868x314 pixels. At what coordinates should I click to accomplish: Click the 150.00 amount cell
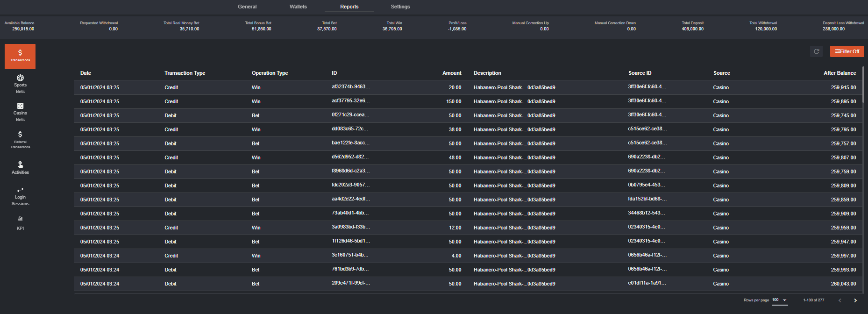453,101
